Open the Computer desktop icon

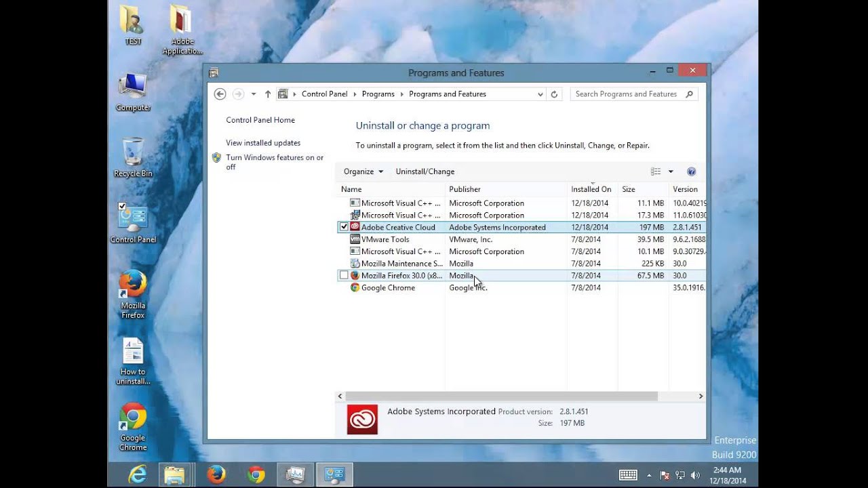coord(133,92)
